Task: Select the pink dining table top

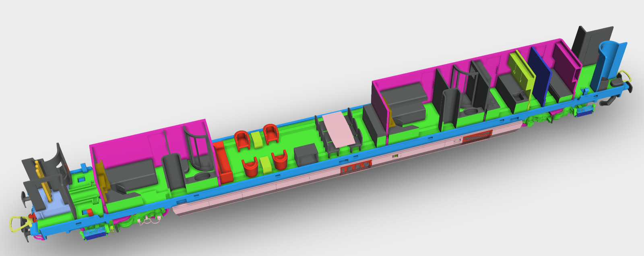Action: coord(340,129)
